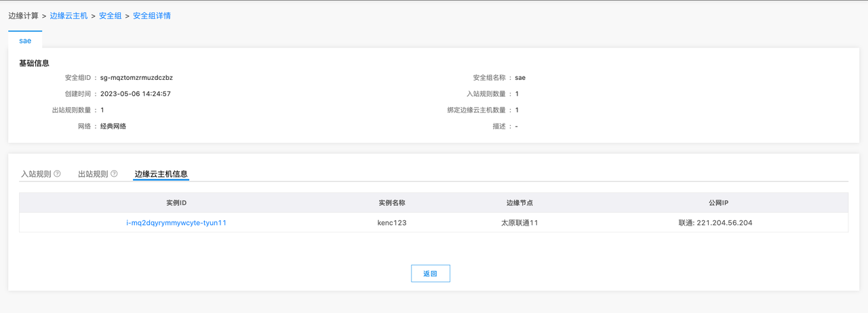
Task: Click the security group ID sg-mqztomzrmuzdczbz
Action: (136, 78)
